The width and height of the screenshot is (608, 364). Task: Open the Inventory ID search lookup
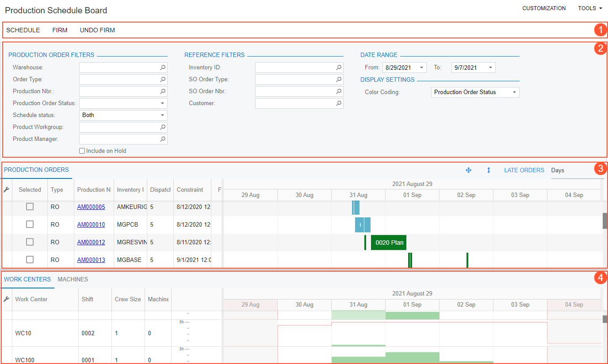339,68
